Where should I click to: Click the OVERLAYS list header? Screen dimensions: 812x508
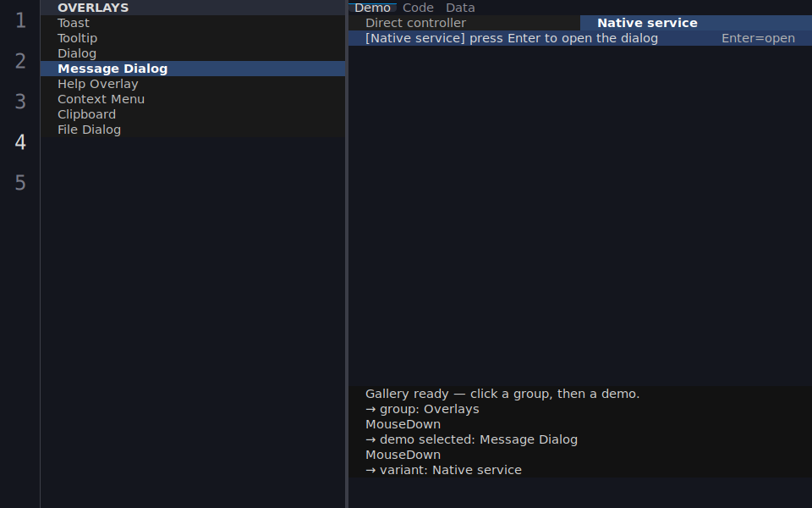pyautogui.click(x=193, y=8)
